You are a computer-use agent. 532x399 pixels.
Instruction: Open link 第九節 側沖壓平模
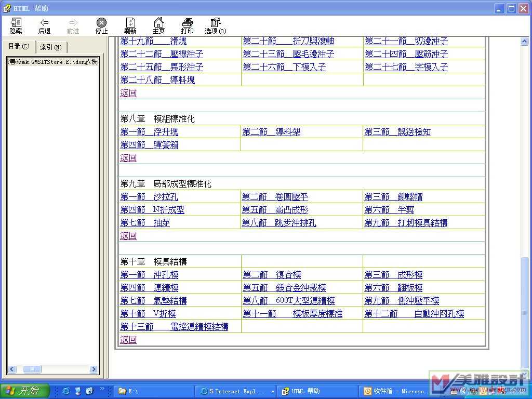(402, 301)
